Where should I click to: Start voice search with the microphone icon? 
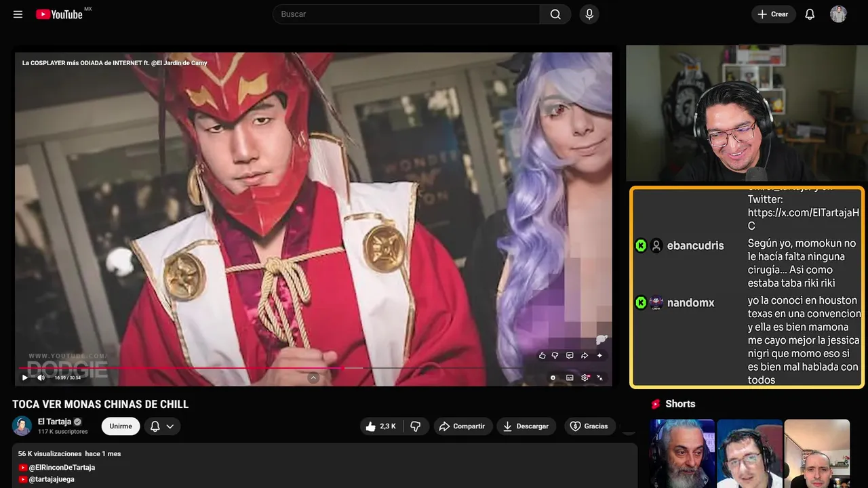tap(589, 14)
